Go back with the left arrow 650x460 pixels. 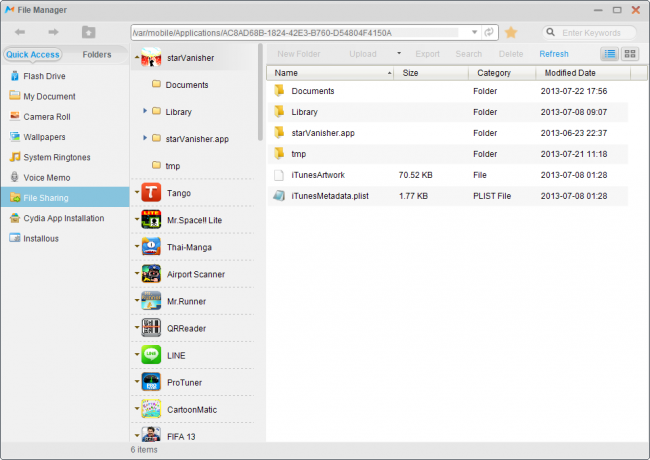pos(19,32)
